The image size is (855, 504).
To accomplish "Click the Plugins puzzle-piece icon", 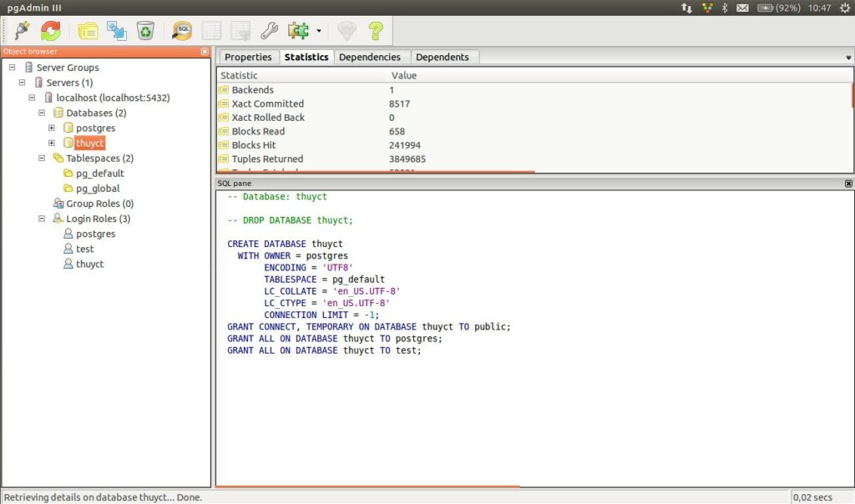I will click(298, 31).
